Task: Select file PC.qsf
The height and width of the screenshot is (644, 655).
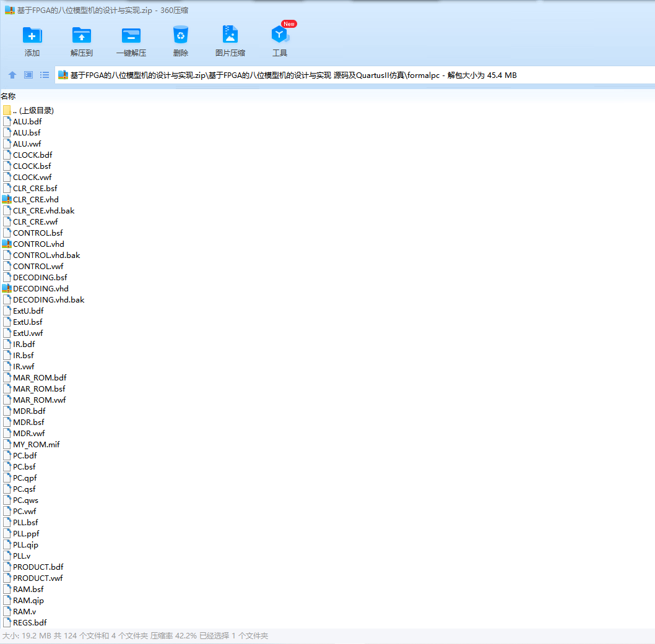Action: click(20, 489)
